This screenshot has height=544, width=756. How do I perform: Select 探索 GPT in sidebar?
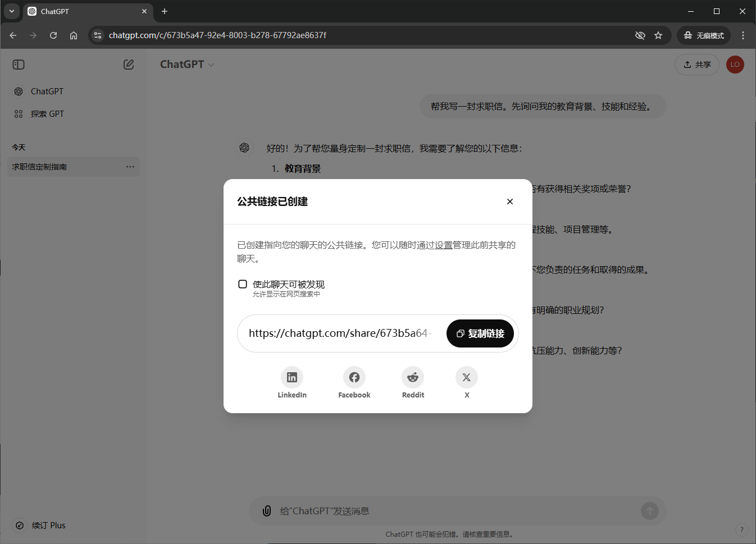coord(47,114)
